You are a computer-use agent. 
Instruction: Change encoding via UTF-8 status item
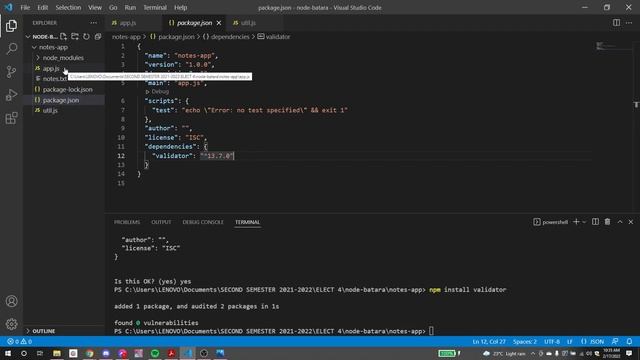(x=552, y=341)
